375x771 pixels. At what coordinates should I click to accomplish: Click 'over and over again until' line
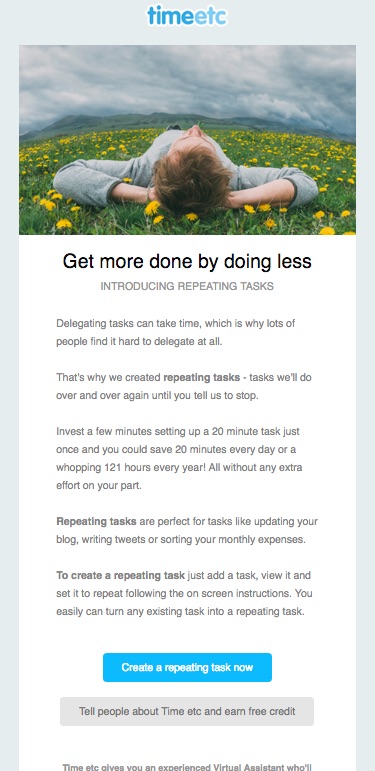click(x=157, y=396)
